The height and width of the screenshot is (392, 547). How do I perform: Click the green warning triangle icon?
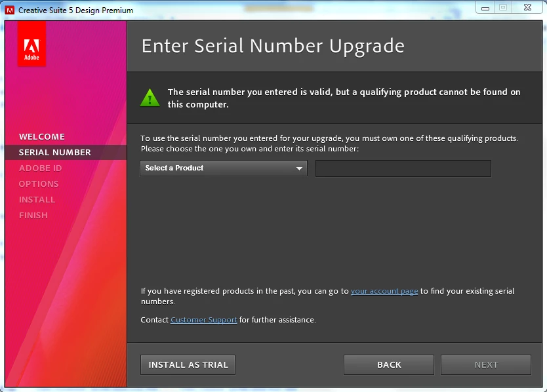tap(150, 98)
